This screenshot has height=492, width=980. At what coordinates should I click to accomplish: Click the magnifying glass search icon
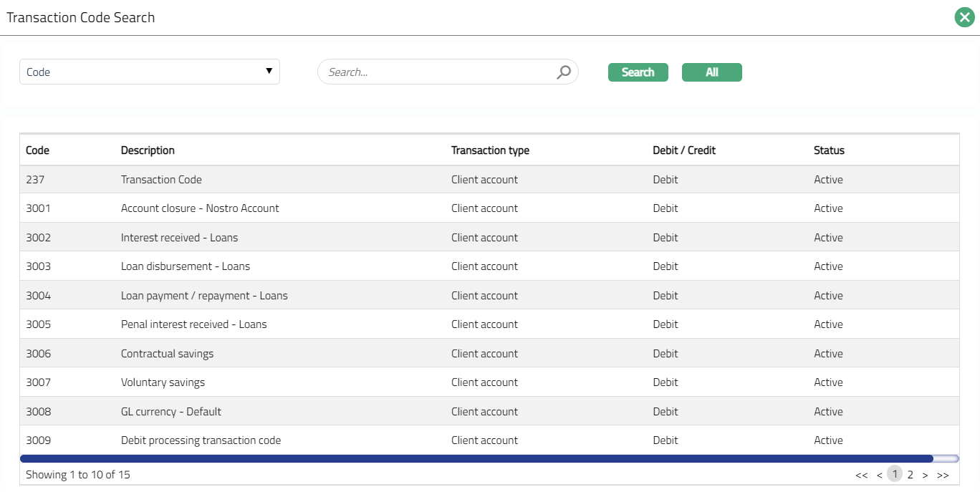click(x=564, y=72)
